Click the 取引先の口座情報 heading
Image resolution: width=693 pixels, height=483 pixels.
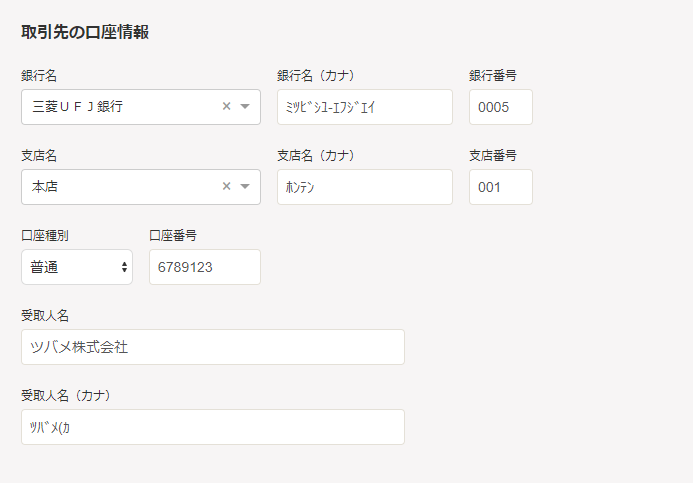[x=85, y=32]
